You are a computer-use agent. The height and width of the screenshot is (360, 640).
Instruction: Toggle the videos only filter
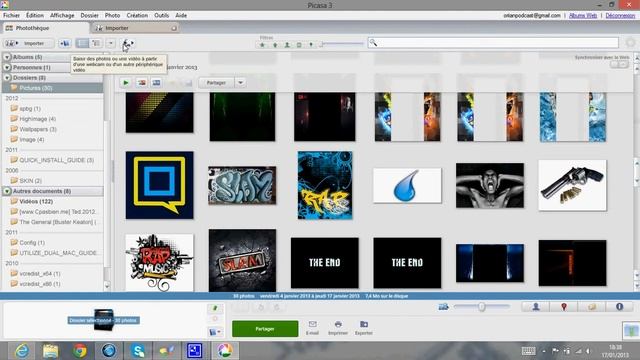pyautogui.click(x=299, y=44)
